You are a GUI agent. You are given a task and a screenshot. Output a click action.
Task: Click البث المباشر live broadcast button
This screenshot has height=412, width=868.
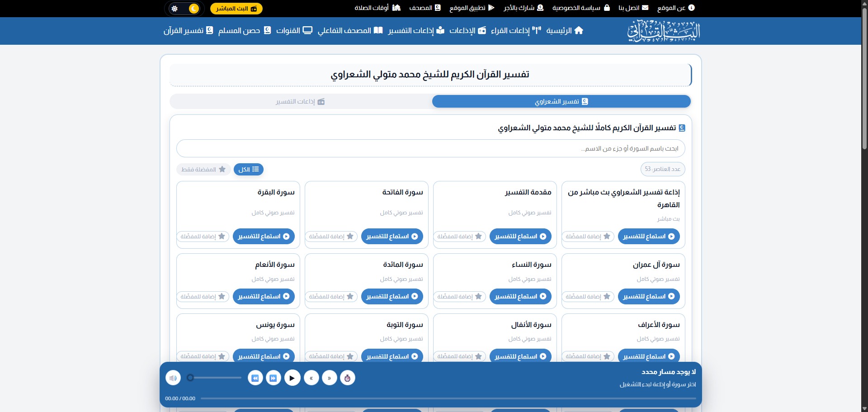pos(236,9)
